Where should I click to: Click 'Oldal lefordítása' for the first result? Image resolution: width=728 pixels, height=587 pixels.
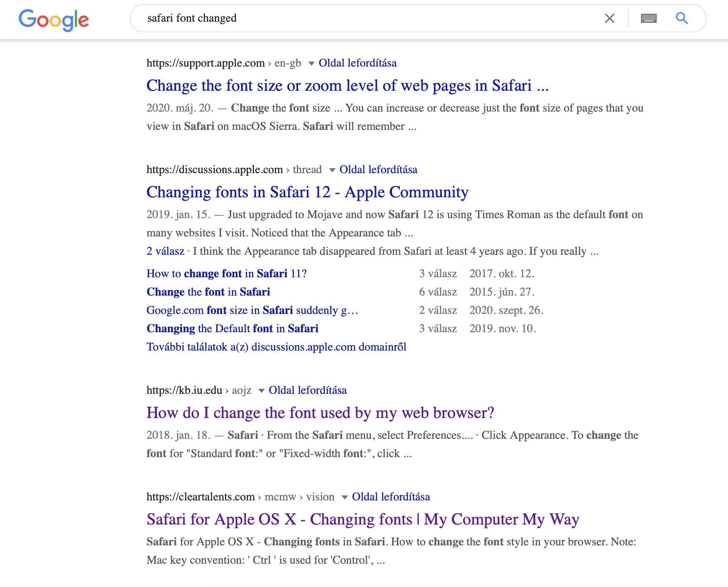point(358,63)
